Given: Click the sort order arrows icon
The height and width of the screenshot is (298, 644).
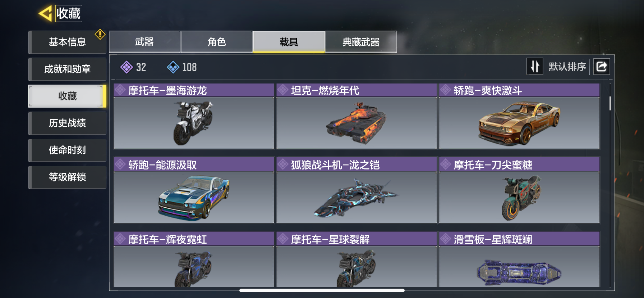Looking at the screenshot, I should tap(535, 67).
